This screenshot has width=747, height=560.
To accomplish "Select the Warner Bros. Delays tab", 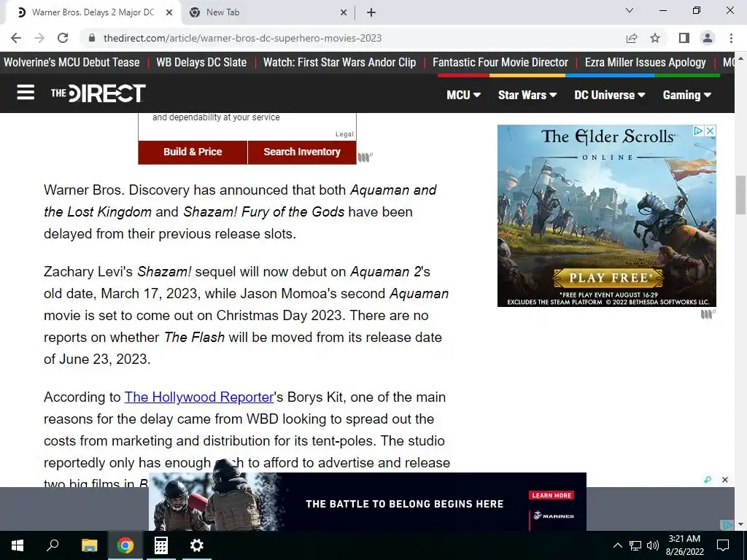I will click(x=93, y=12).
